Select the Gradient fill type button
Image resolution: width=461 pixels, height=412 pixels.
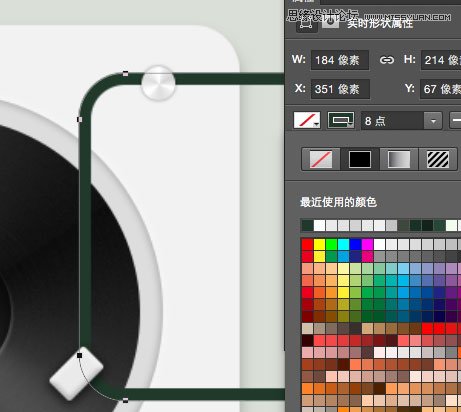coord(399,159)
